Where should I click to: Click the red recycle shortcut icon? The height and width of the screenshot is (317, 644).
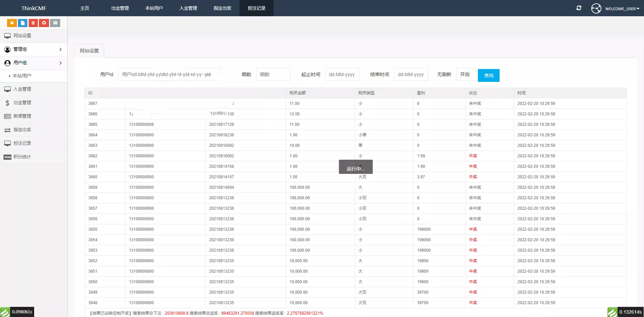point(44,23)
